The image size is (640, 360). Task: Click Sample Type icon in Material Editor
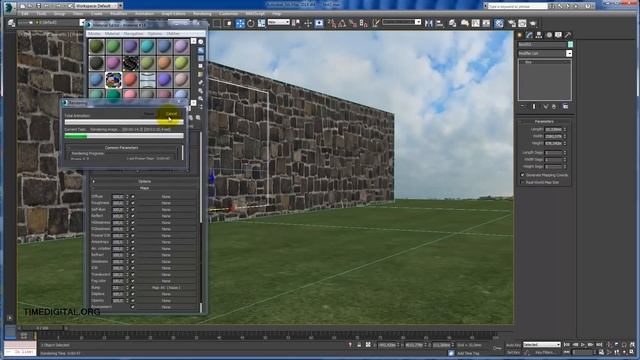(201, 42)
